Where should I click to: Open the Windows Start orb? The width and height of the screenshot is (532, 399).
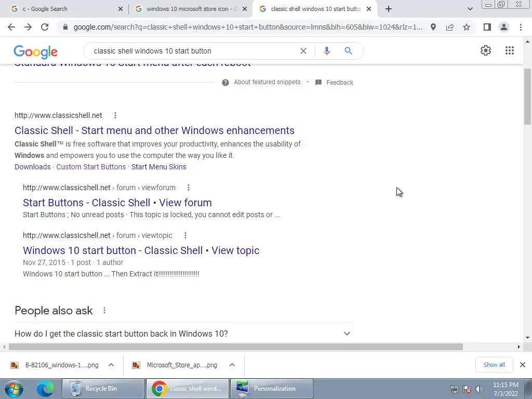tap(14, 389)
